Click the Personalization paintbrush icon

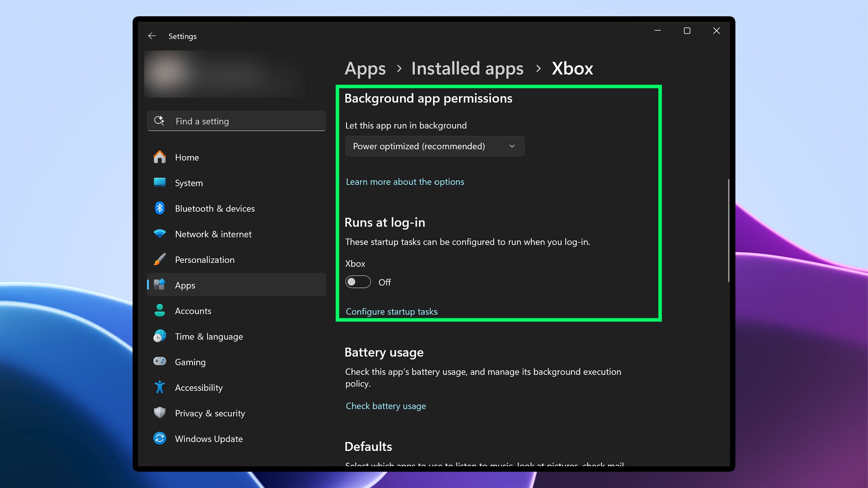[159, 260]
